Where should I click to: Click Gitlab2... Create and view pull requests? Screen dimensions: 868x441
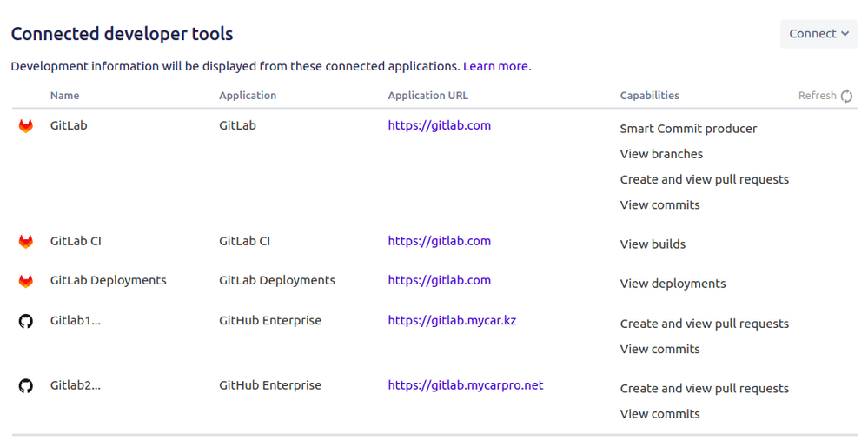704,388
